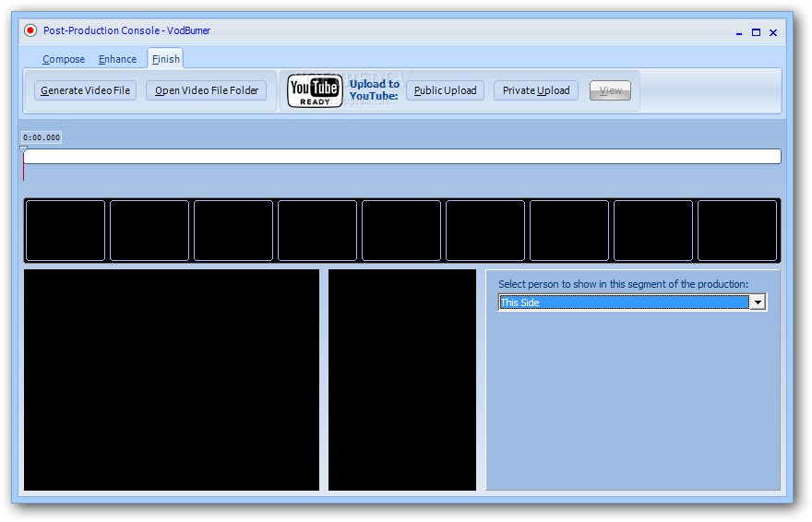
Task: Click the timeline playhead marker
Action: [x=23, y=149]
